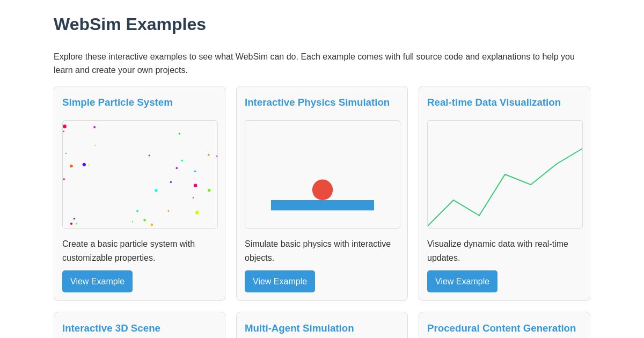Open the Simple Particle System example link
This screenshot has height=338, width=644.
(x=118, y=102)
